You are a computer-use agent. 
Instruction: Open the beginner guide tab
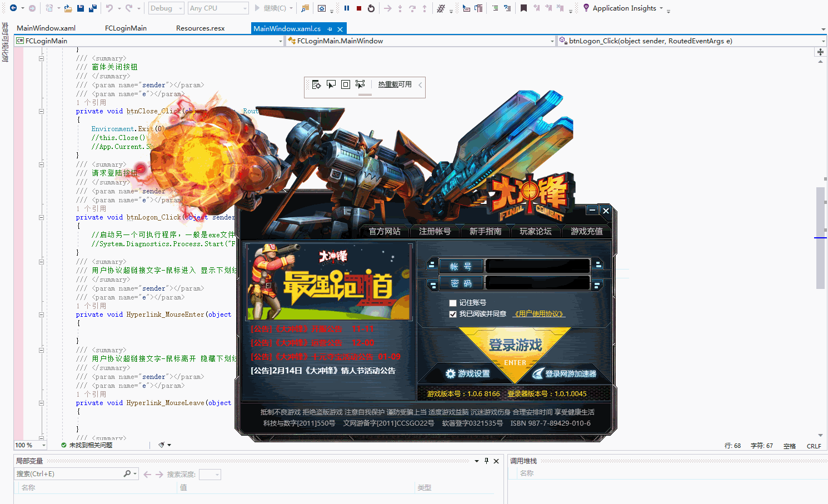coord(485,231)
